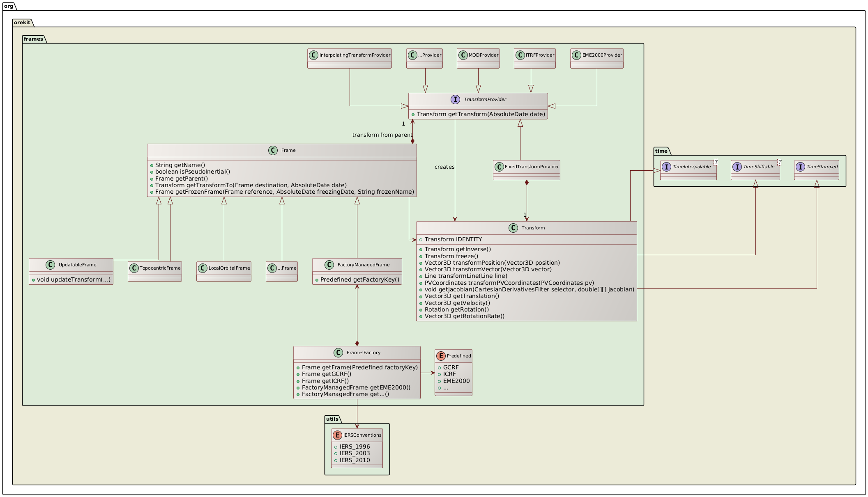This screenshot has height=497, width=868.
Task: Click the MODProvider class icon
Action: pyautogui.click(x=464, y=55)
